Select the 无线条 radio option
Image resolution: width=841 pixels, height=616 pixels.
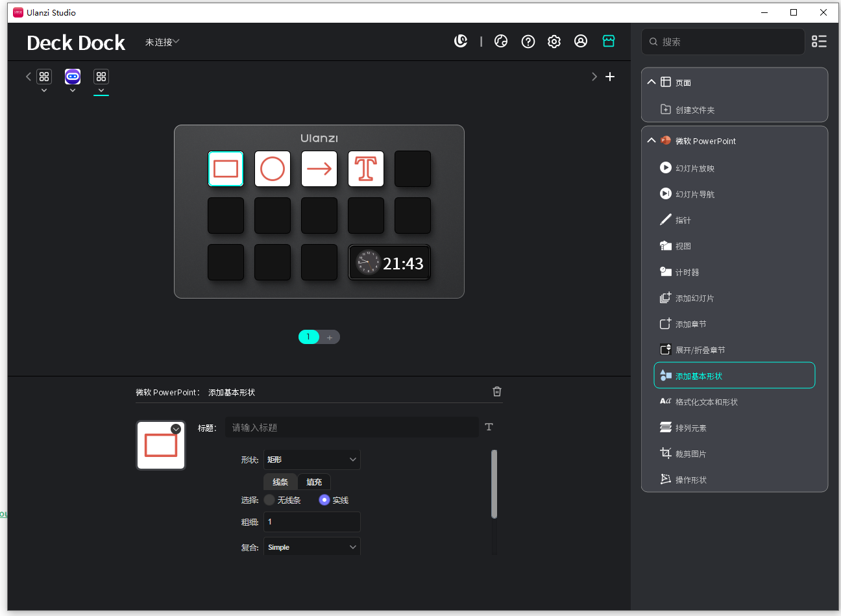pyautogui.click(x=269, y=500)
